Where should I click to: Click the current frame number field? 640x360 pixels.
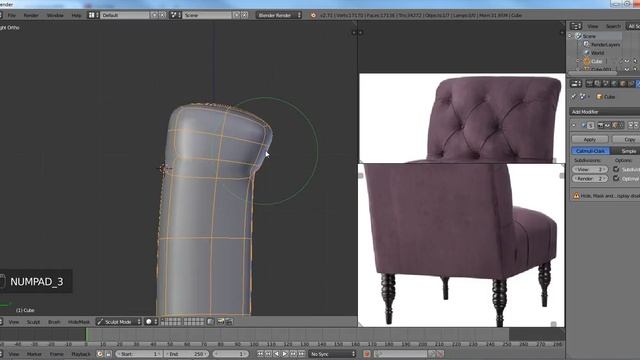(231, 354)
